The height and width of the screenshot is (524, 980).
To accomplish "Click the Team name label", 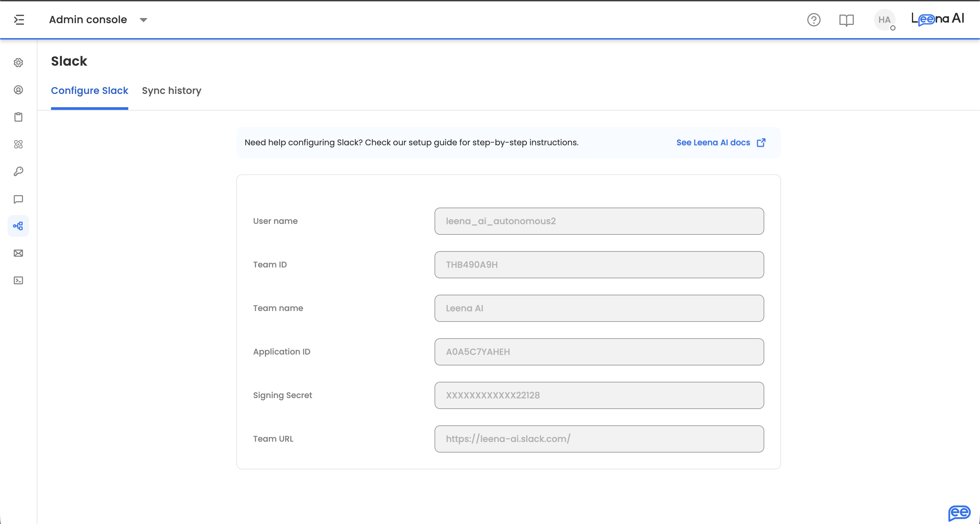I will click(x=278, y=308).
